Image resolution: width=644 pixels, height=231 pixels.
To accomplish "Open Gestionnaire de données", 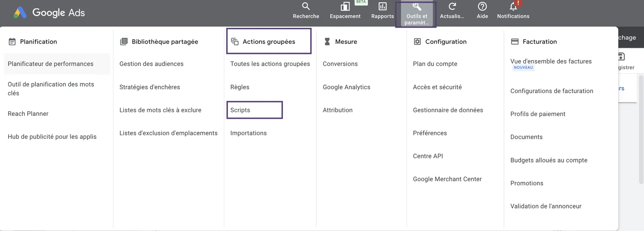I will [448, 110].
